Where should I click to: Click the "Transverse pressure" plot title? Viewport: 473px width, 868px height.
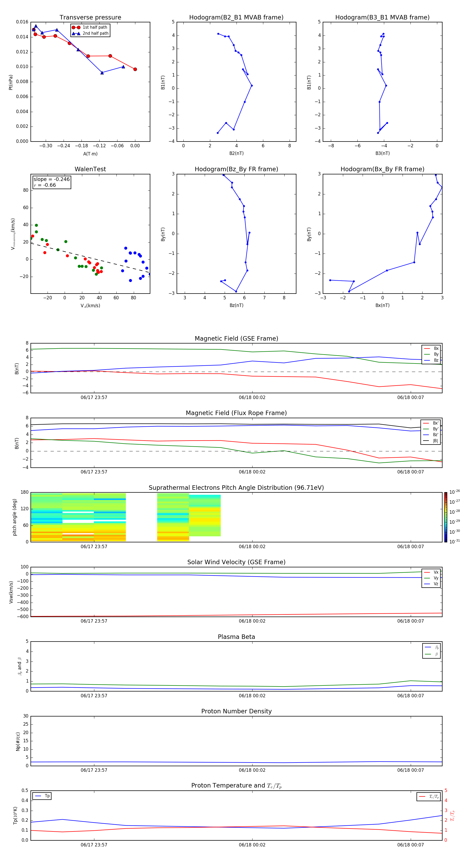(90, 18)
